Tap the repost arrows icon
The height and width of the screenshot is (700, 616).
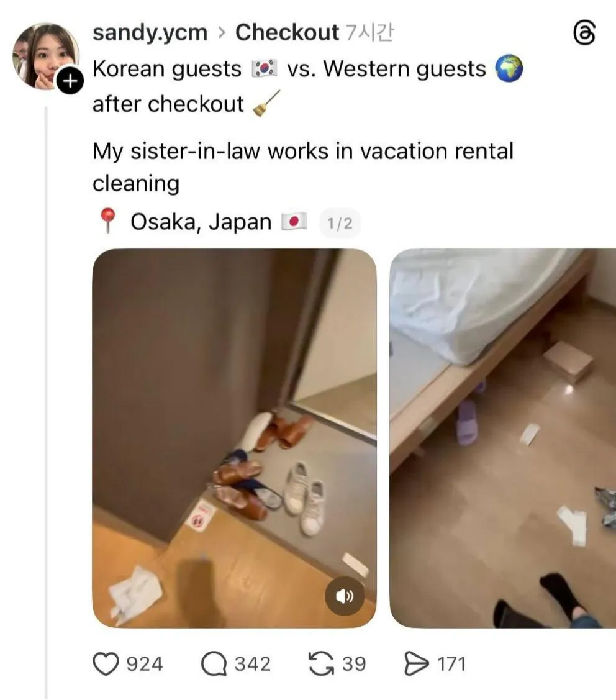[x=321, y=664]
